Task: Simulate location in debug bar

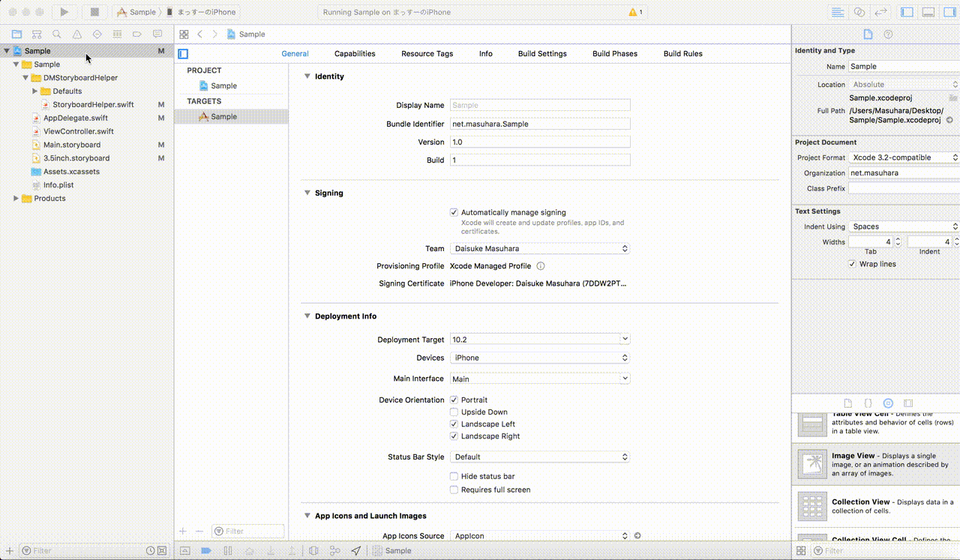Action: coord(356,551)
